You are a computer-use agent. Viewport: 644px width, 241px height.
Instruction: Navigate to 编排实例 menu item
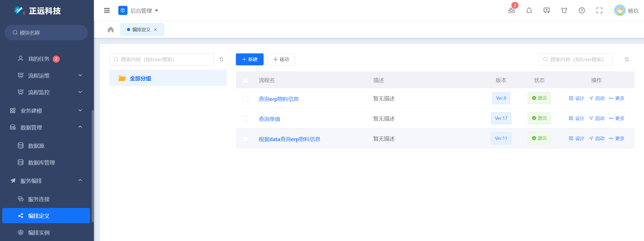(x=39, y=232)
